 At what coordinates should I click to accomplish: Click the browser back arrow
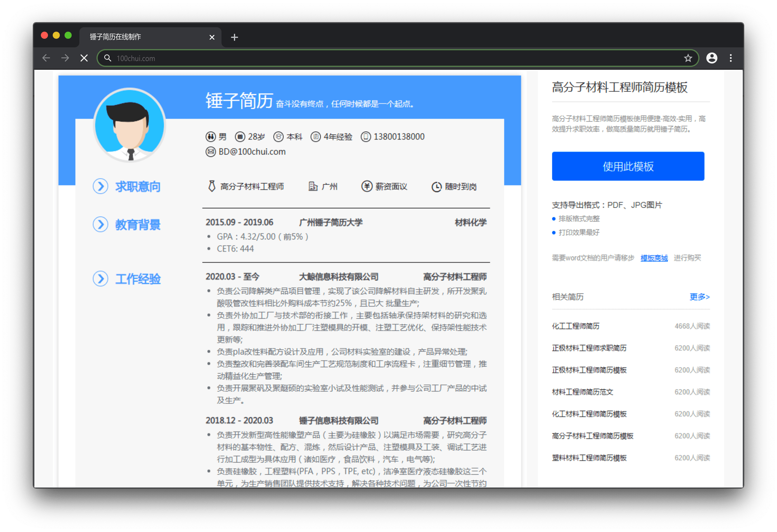coord(46,58)
